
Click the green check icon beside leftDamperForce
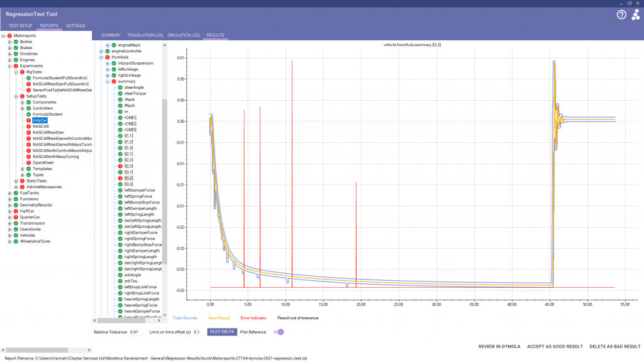(x=120, y=191)
